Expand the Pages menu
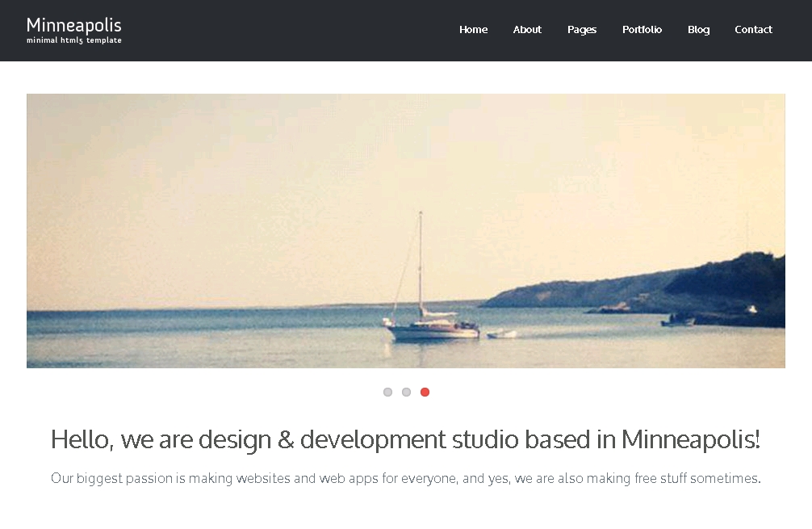The height and width of the screenshot is (529, 812). tap(581, 30)
